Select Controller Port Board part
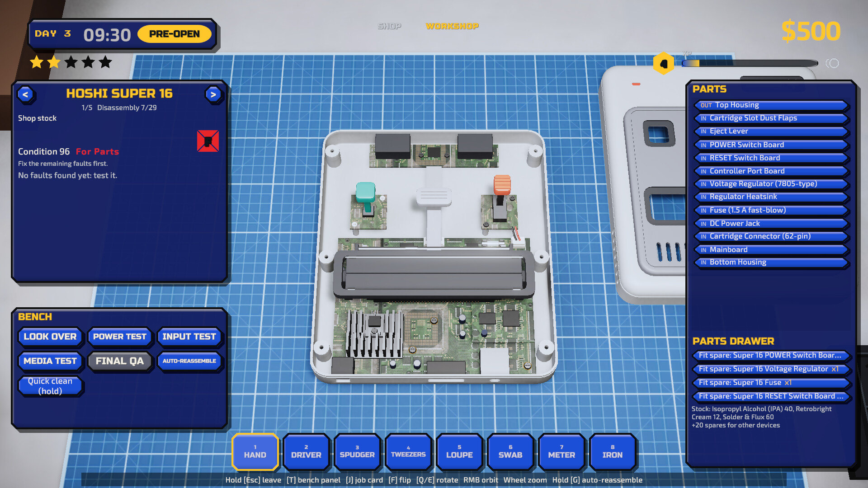 click(x=771, y=171)
